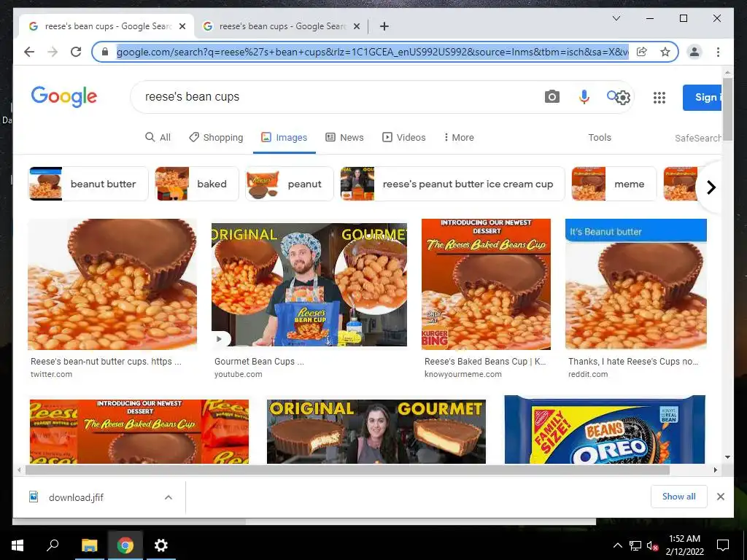Click the reddit.com source link

[588, 374]
